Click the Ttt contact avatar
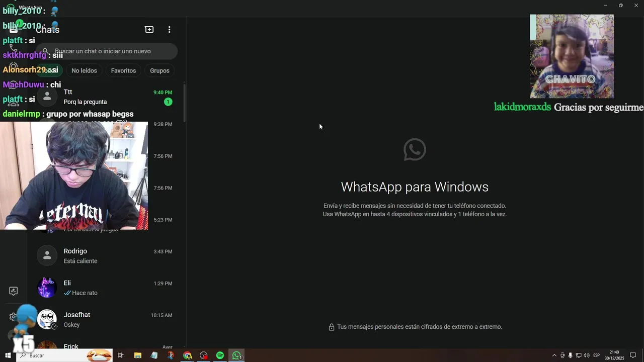The image size is (644, 362). click(47, 97)
